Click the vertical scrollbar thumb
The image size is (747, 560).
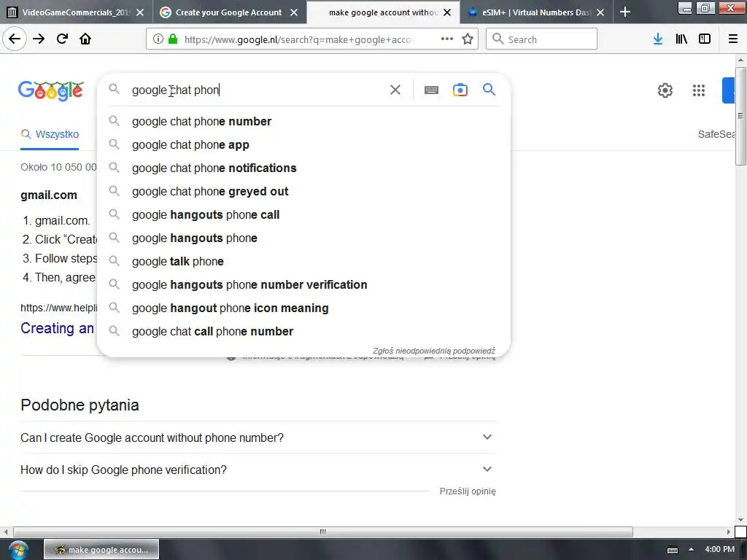[740, 116]
